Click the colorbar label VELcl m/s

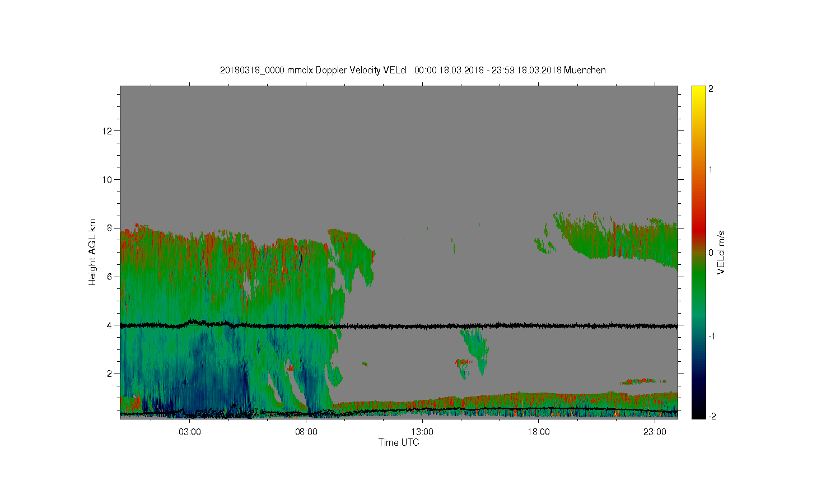(x=721, y=252)
